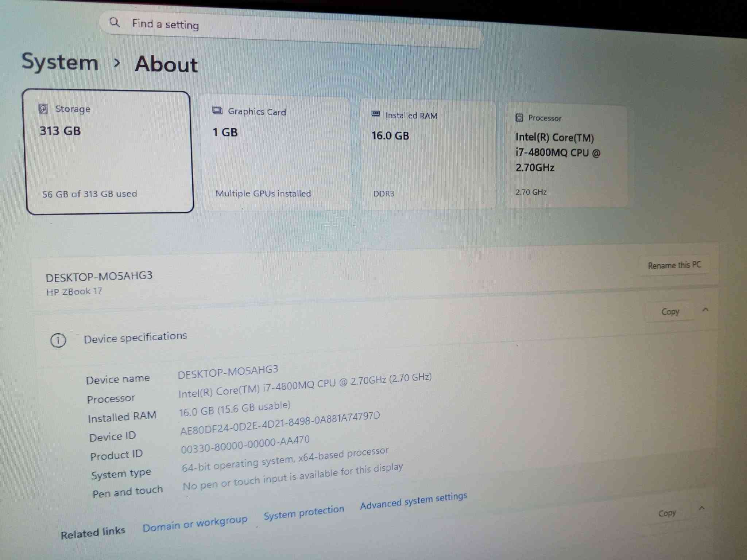Click the lower Copy button
The height and width of the screenshot is (560, 747).
667,513
